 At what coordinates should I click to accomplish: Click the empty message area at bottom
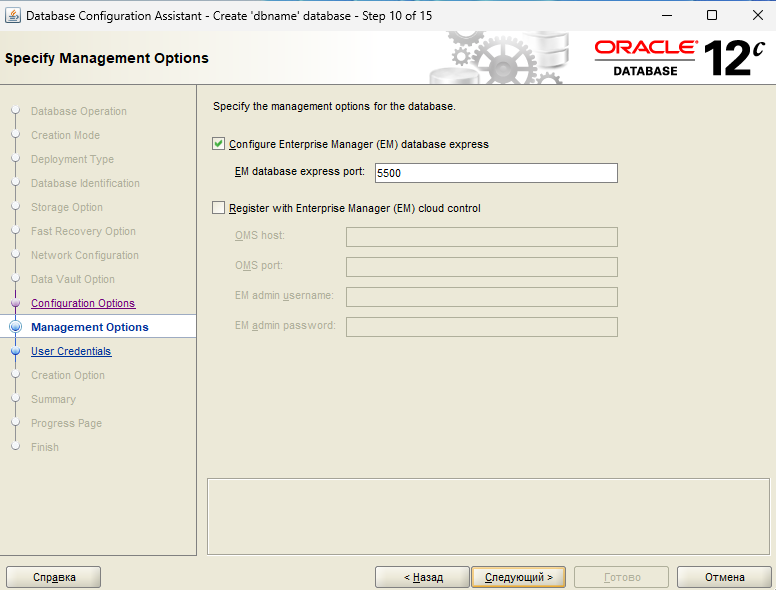(488, 516)
